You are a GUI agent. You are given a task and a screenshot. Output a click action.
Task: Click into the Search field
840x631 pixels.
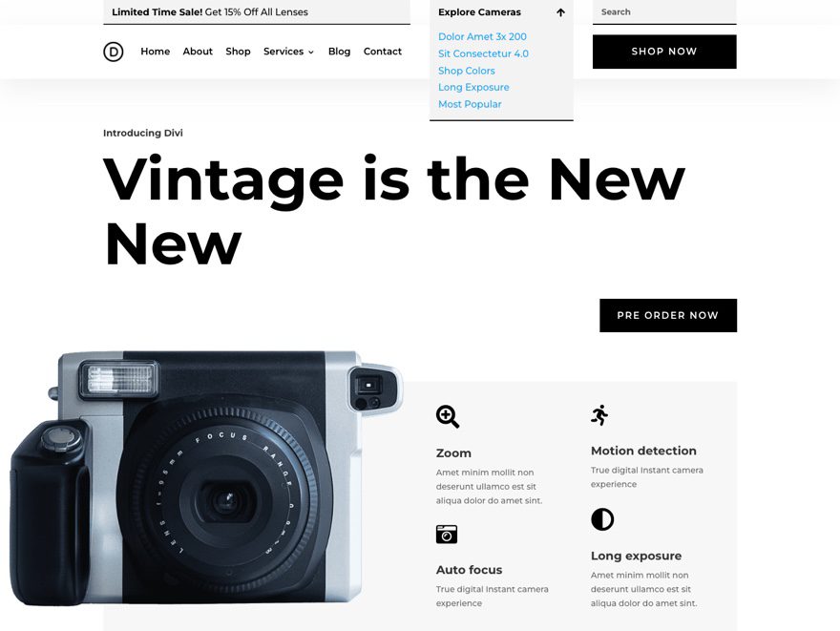664,11
